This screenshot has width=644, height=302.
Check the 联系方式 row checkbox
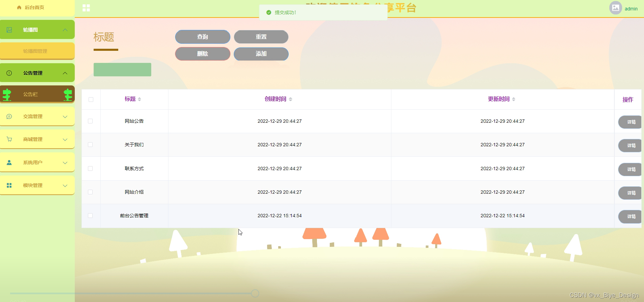90,168
